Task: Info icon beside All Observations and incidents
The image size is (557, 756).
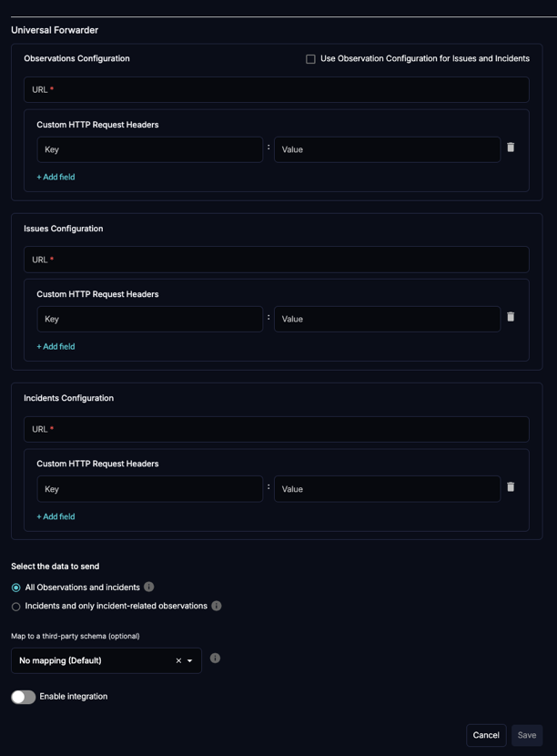Action: point(149,587)
